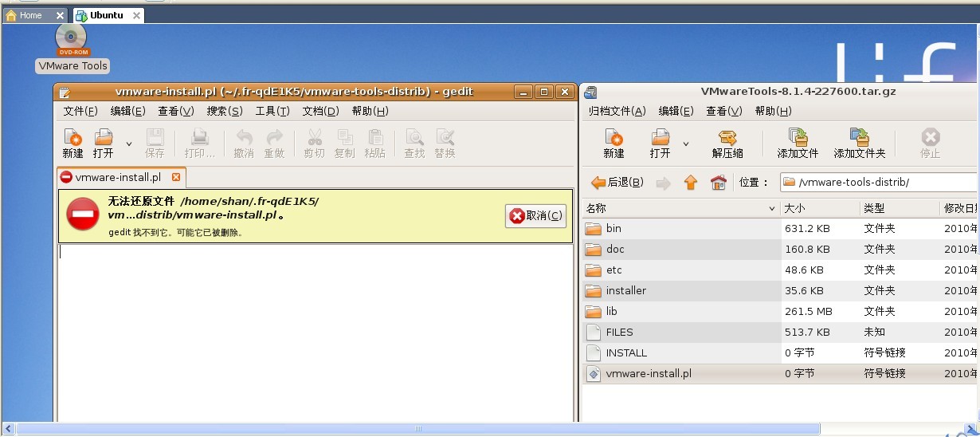
Task: Expand gedit's Open recent files arrow
Action: 129,144
